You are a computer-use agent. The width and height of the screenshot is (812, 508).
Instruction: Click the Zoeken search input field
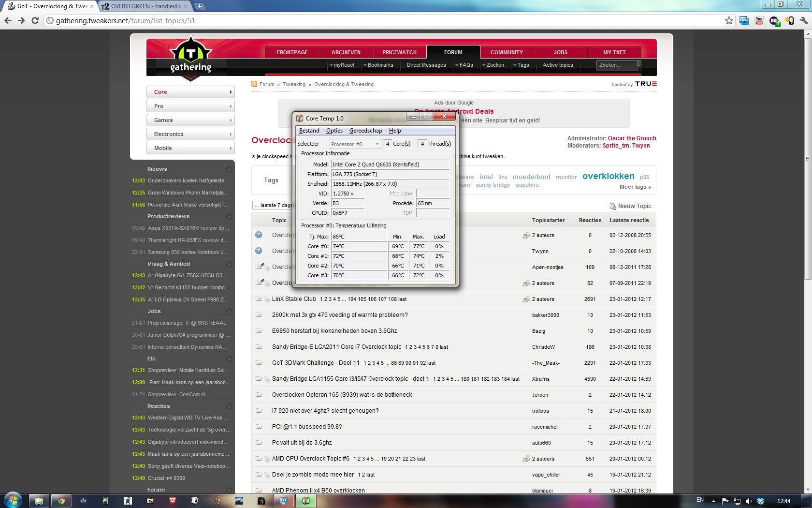pos(617,65)
